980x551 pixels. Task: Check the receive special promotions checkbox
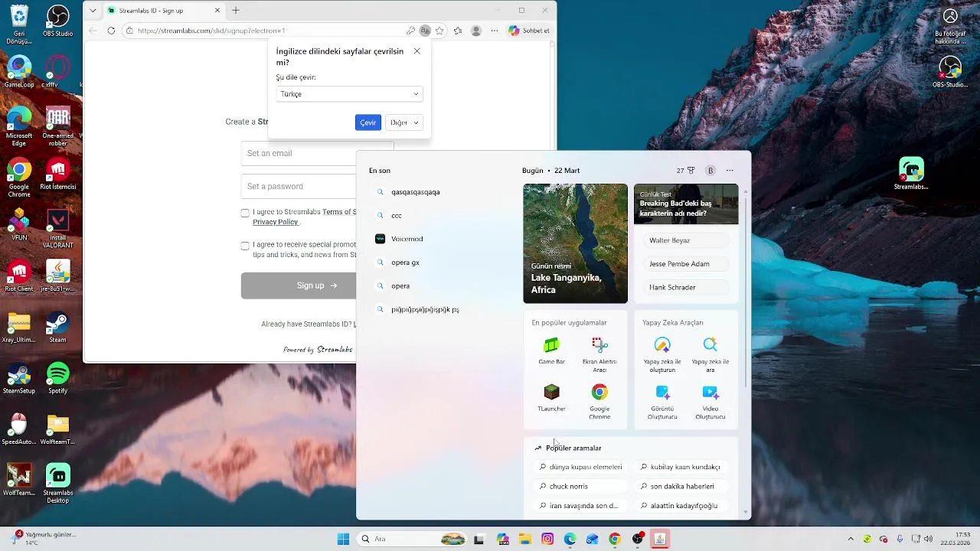pyautogui.click(x=245, y=246)
